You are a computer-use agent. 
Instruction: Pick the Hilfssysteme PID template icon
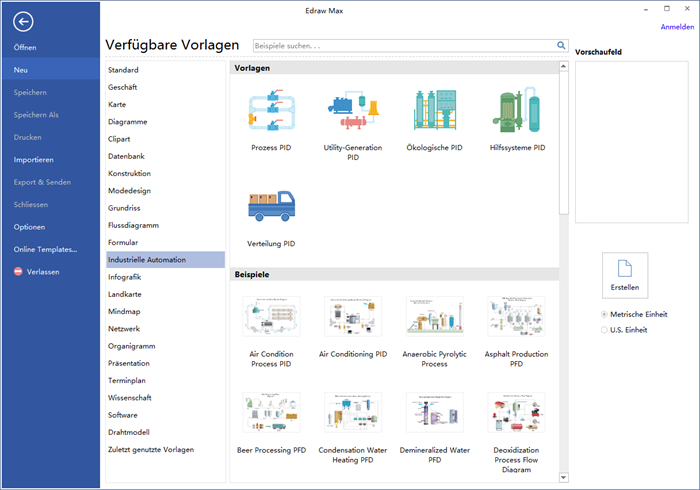[x=517, y=111]
